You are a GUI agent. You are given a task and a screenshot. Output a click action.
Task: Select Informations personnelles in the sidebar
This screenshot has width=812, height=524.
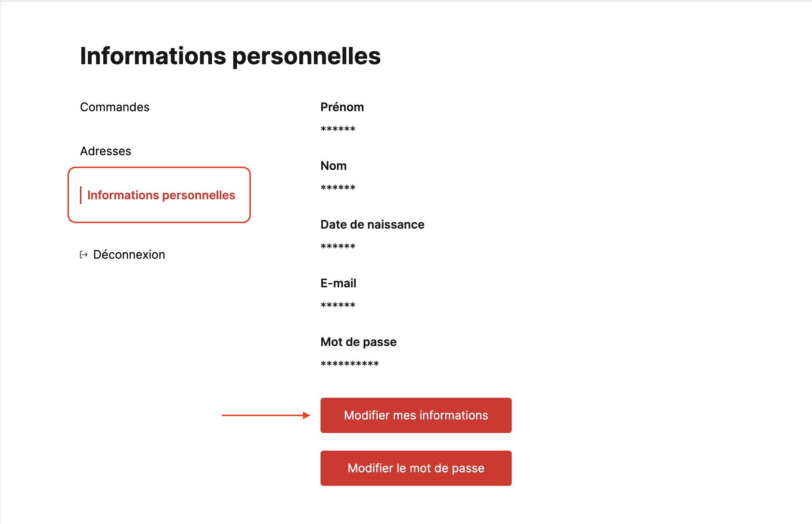tap(161, 195)
